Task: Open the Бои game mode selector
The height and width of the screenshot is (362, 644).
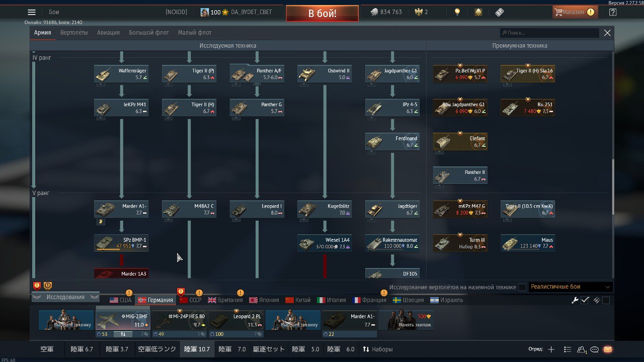Action: tap(54, 12)
